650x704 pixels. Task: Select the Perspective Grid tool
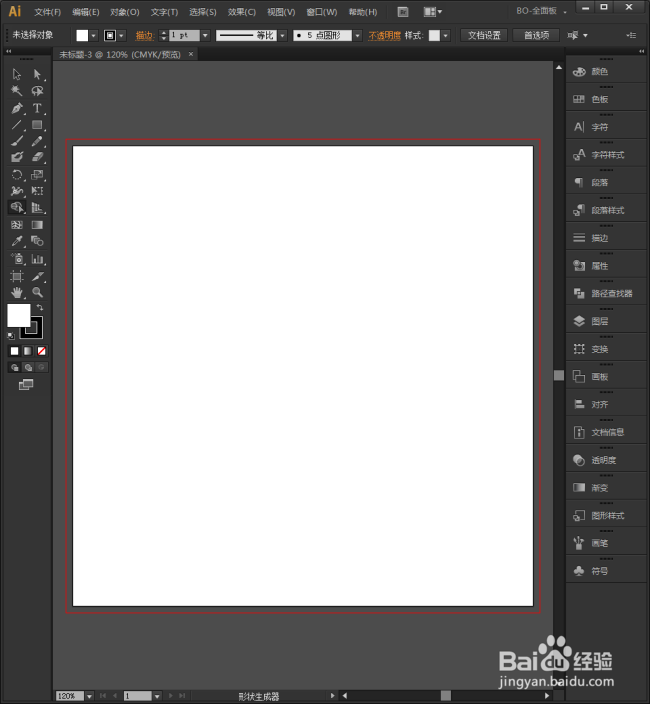pos(37,207)
